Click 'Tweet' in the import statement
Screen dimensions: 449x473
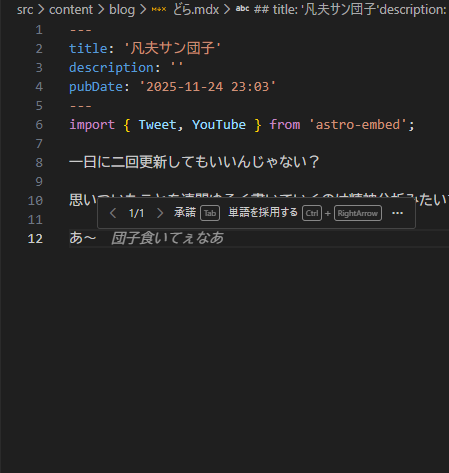click(158, 125)
